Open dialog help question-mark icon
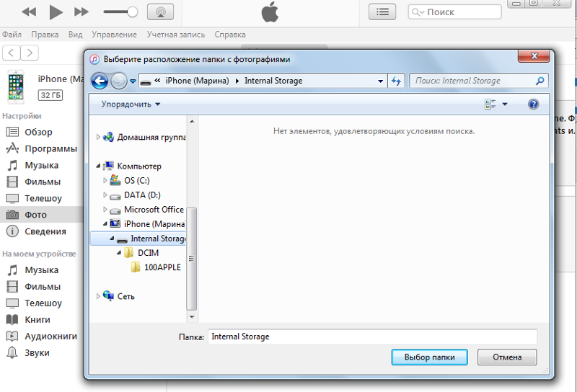This screenshot has width=577, height=392. [533, 104]
